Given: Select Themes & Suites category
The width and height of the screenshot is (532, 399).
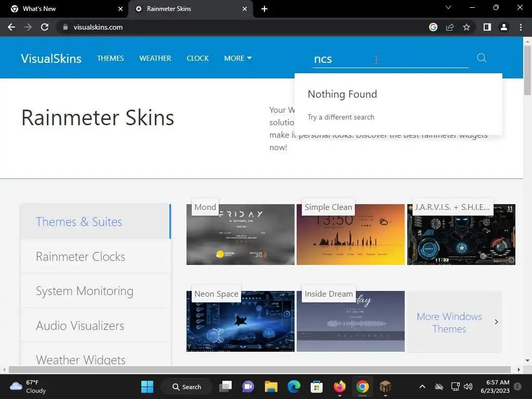Looking at the screenshot, I should [96, 221].
